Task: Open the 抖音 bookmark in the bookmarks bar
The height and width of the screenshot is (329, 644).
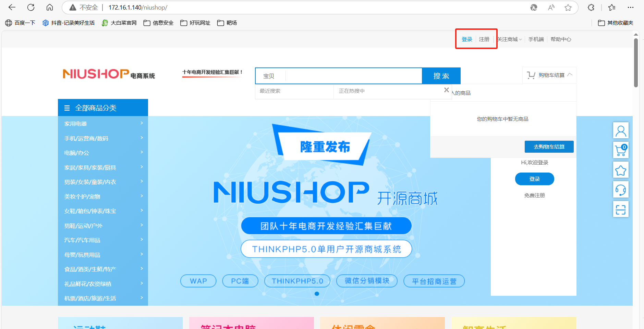Action: click(68, 23)
